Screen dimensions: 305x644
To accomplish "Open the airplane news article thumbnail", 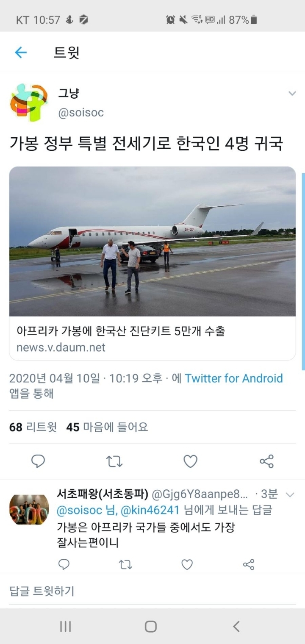I will [x=152, y=241].
